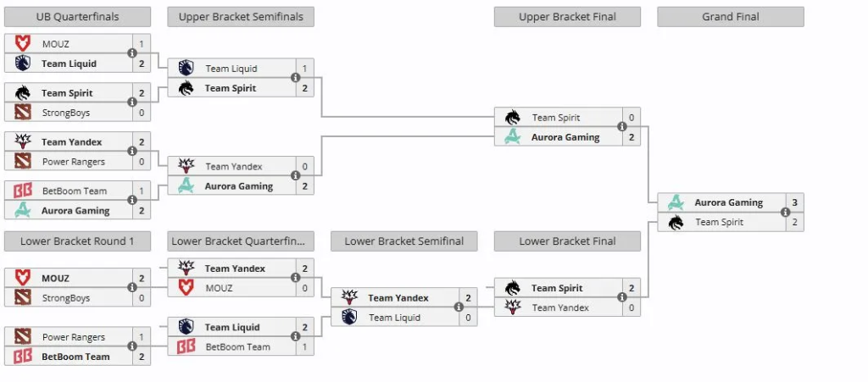This screenshot has height=382, width=868.
Task: Click Team Yandex logo in Lower Bracket Semifinal
Action: [349, 297]
